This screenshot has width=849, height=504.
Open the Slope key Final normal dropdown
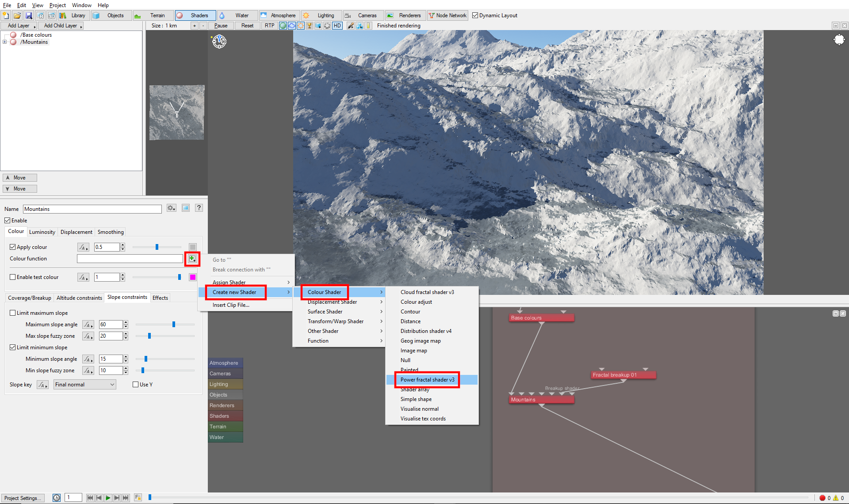point(85,385)
